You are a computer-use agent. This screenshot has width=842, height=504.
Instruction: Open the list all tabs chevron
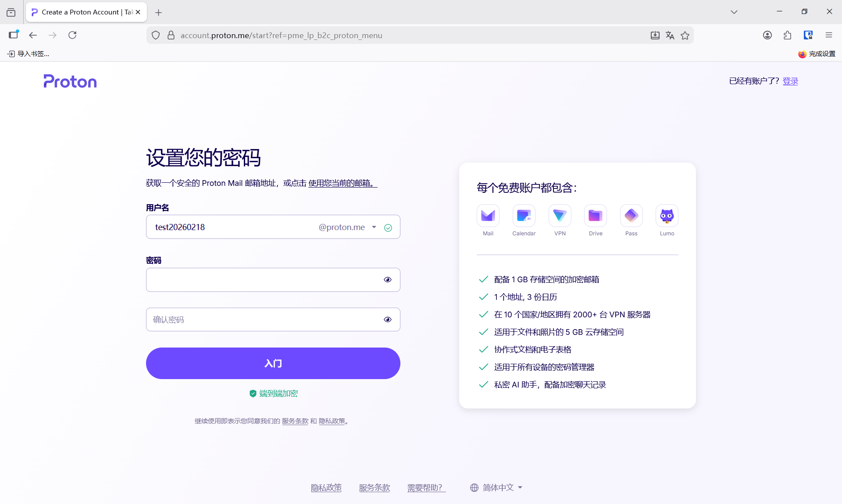pyautogui.click(x=734, y=12)
